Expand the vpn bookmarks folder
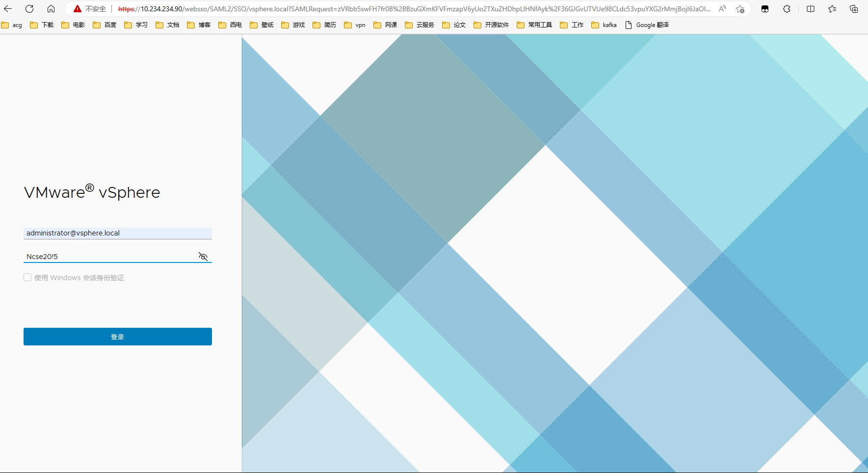The image size is (868, 473). pos(355,25)
